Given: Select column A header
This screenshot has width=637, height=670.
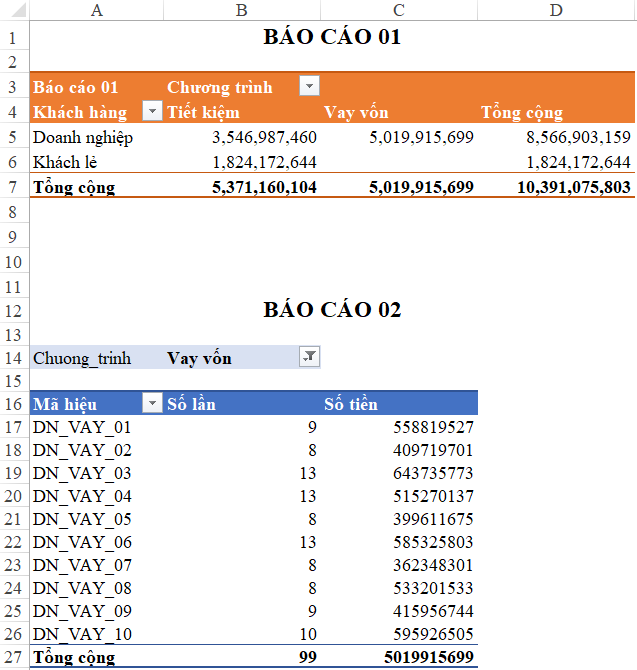Looking at the screenshot, I should pyautogui.click(x=97, y=10).
